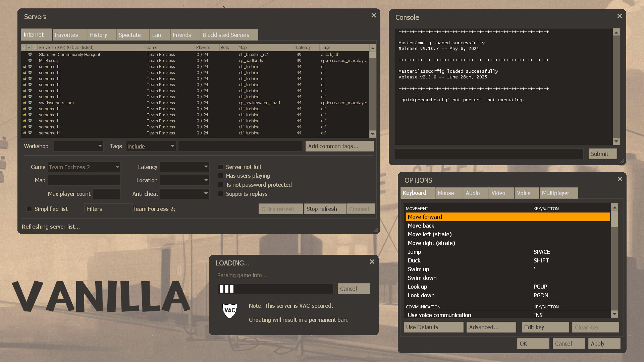Click the lock icon beside the first serveme.tf server
Image resolution: width=644 pixels, height=362 pixels.
click(x=25, y=67)
